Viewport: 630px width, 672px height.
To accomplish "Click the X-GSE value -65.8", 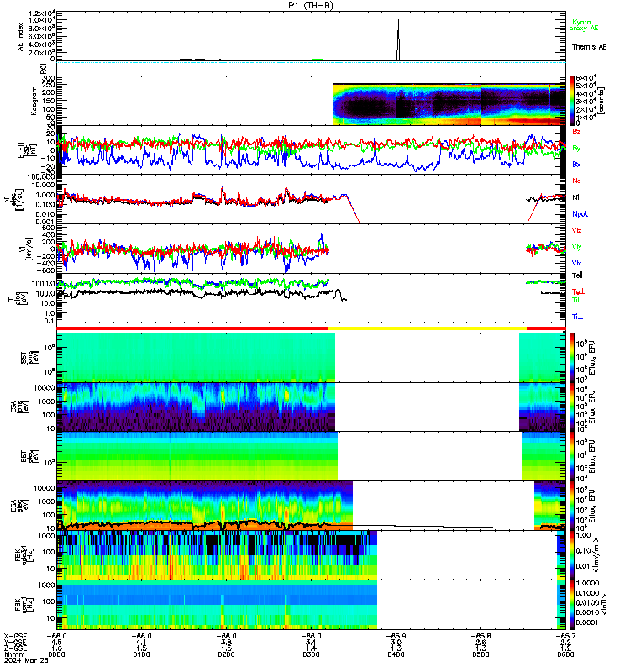I will tap(480, 636).
